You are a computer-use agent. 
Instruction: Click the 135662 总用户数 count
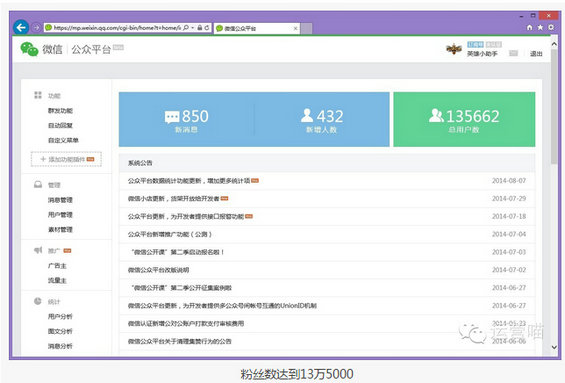point(473,116)
